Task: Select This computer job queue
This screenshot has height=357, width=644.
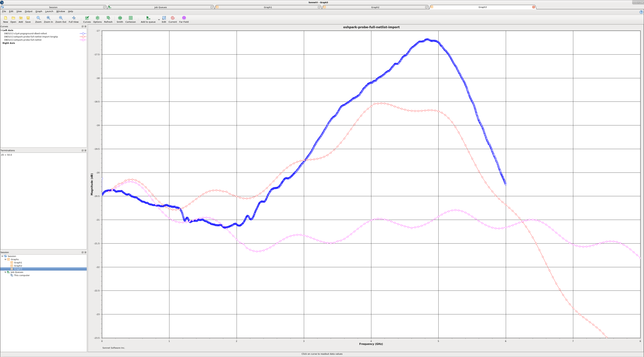Action: pos(22,275)
